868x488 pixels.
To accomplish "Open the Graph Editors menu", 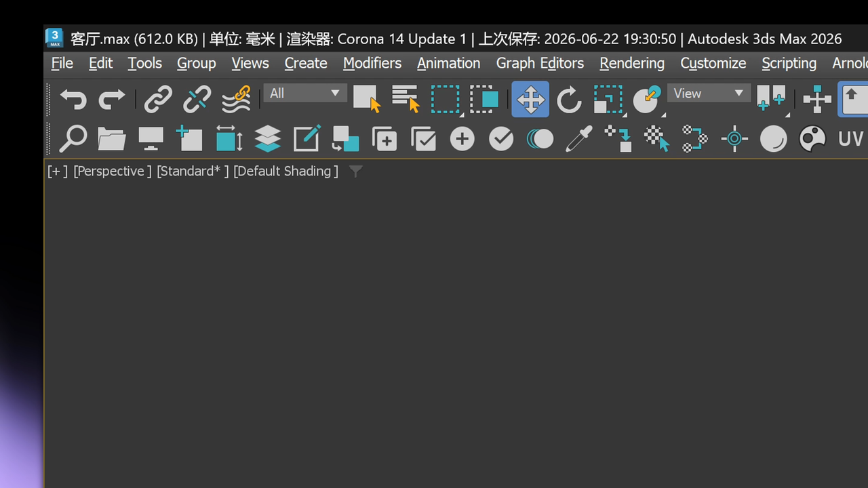I will [540, 63].
